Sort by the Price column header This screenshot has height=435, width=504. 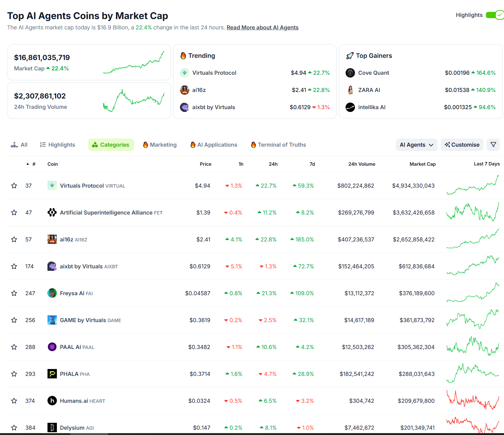(x=206, y=164)
